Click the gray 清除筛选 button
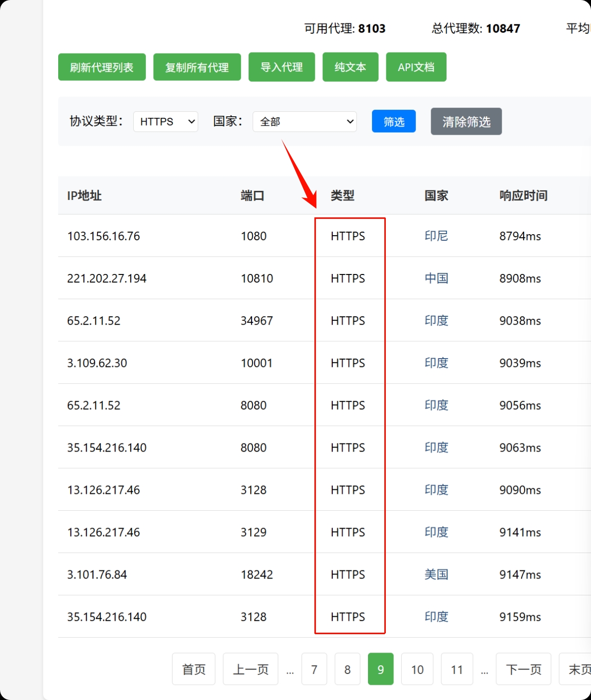The image size is (591, 700). (466, 122)
